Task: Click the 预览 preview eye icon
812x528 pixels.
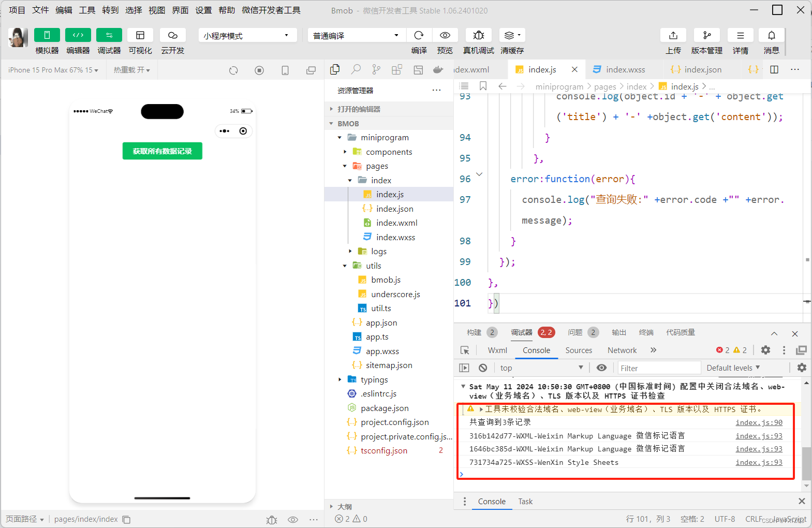Action: (x=445, y=35)
